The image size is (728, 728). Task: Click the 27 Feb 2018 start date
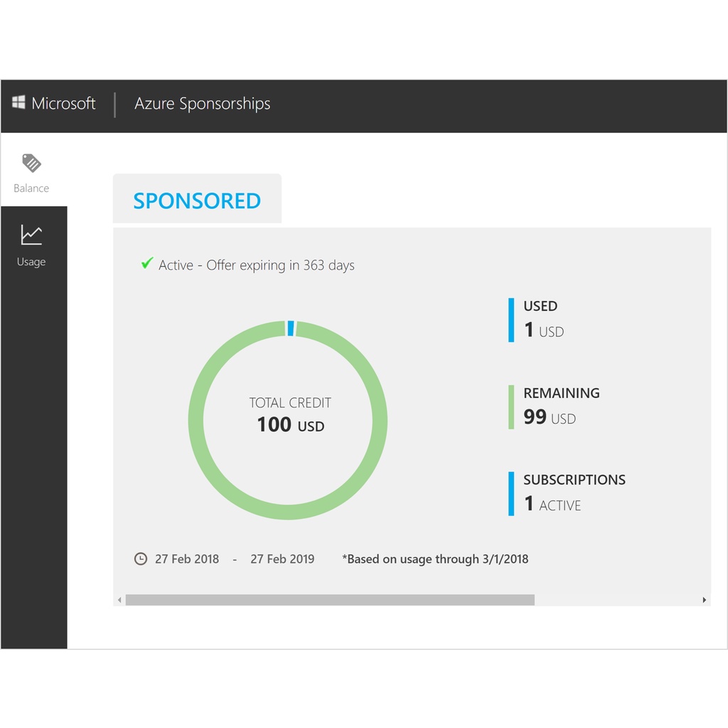pos(186,559)
